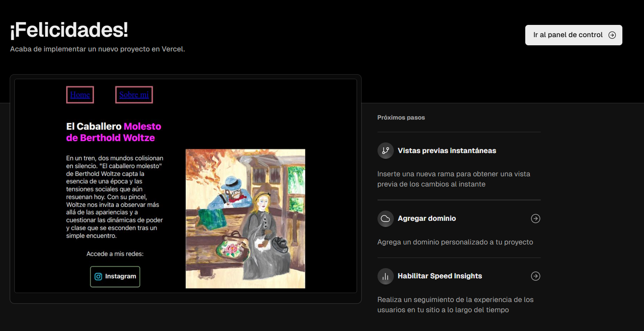Click the git branch icon for instant previews

(385, 151)
